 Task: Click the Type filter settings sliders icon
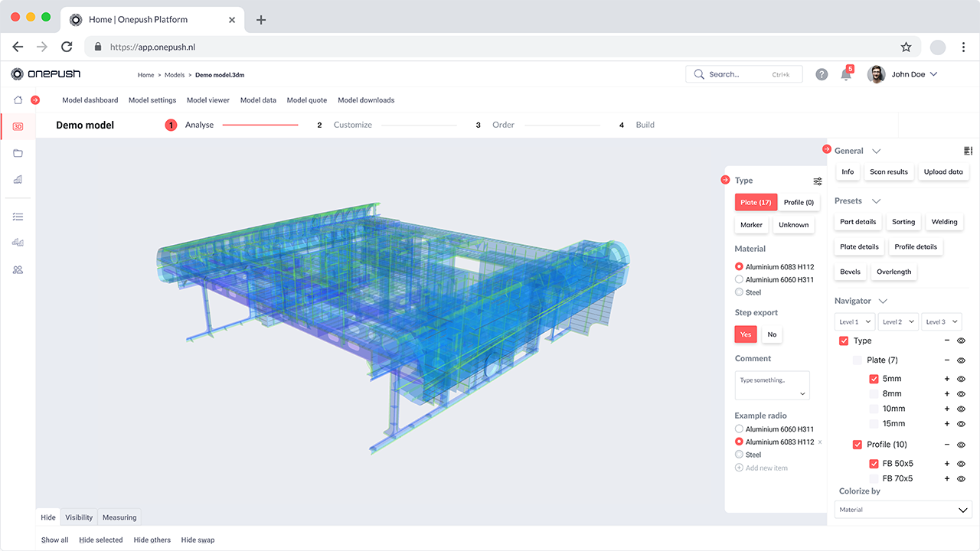tap(818, 181)
